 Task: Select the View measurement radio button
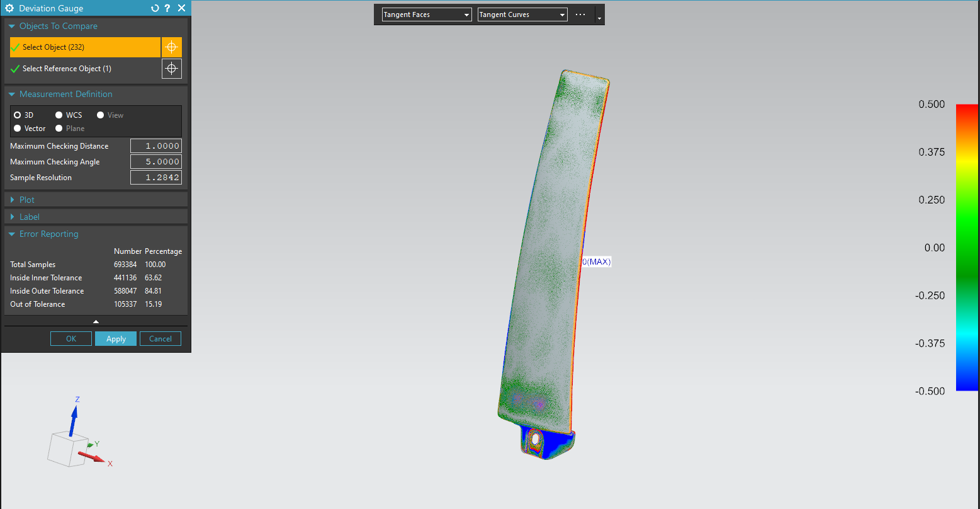[x=101, y=115]
